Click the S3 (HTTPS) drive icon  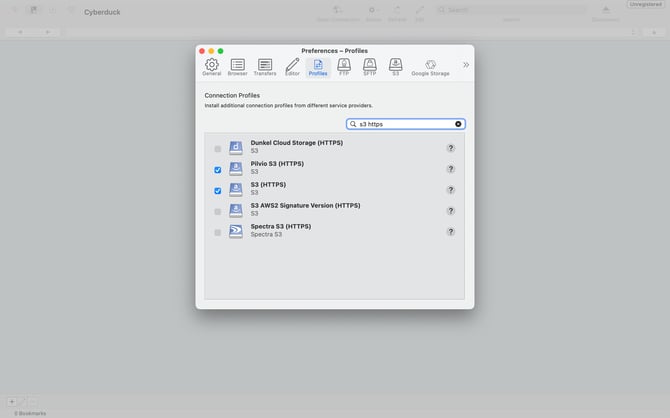point(236,189)
